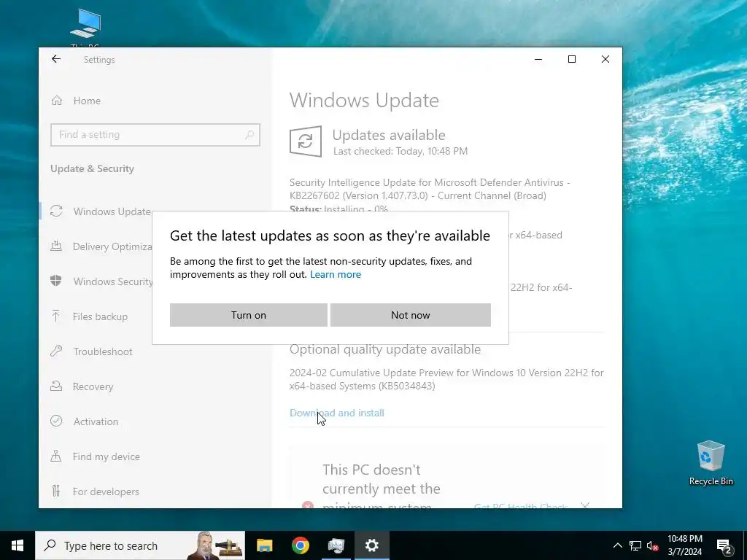
Task: Minimize the Settings window
Action: coord(538,59)
